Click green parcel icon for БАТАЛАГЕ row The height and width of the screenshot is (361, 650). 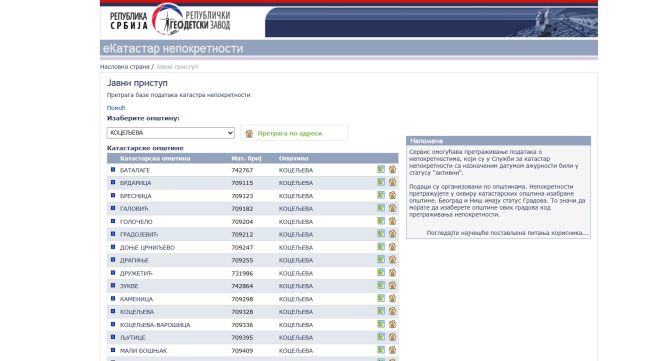pyautogui.click(x=381, y=169)
